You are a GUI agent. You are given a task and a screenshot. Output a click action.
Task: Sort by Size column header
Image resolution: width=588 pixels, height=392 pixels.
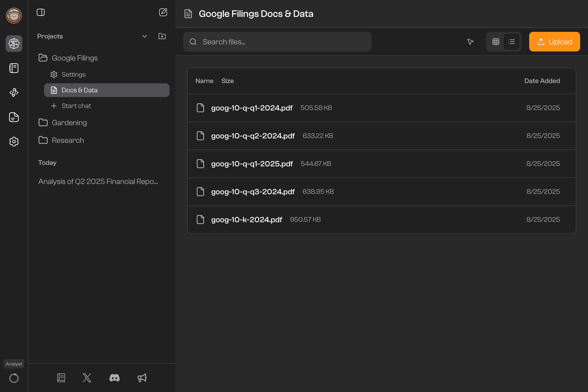click(x=228, y=81)
